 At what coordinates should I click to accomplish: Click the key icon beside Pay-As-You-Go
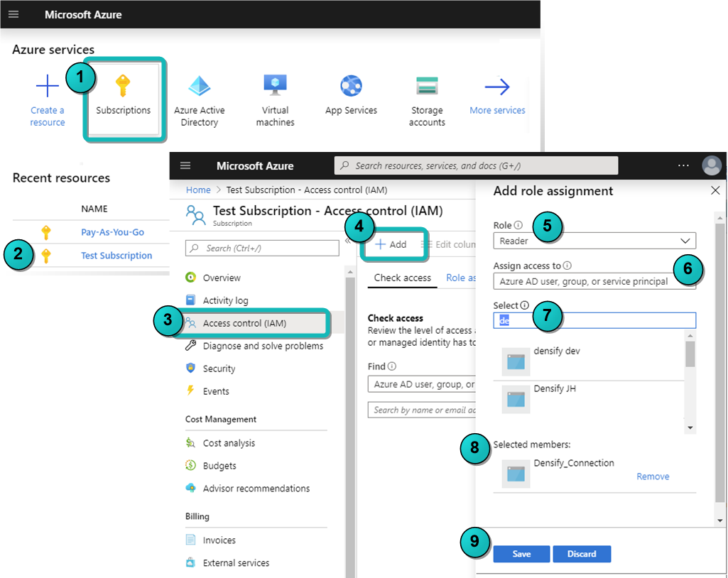[46, 232]
